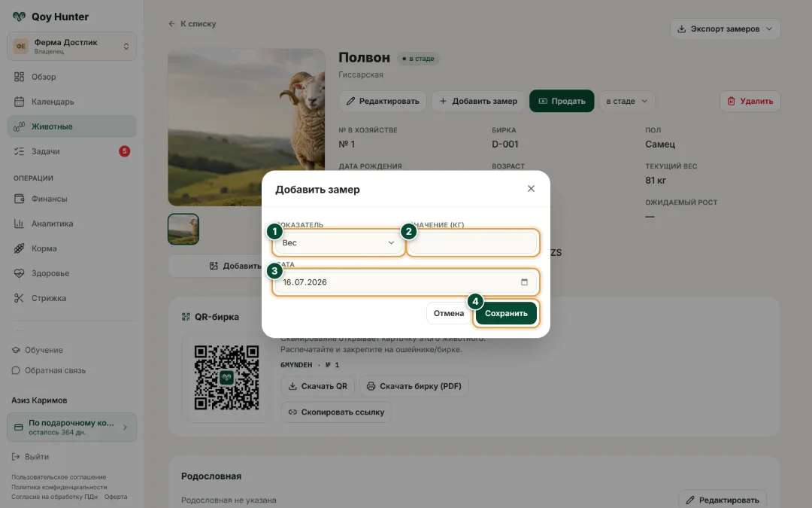Click the Стрижка scissors icon
The width and height of the screenshot is (812, 508).
[x=19, y=298]
